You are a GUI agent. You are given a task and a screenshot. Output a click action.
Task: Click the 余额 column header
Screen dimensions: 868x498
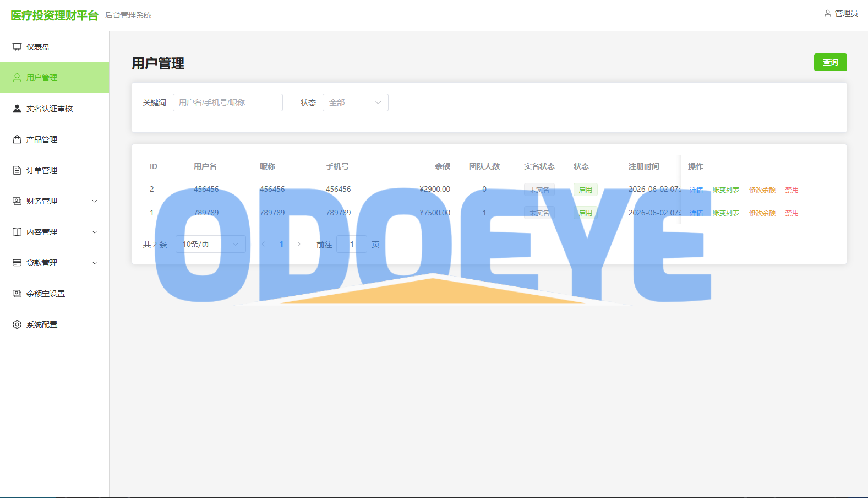pos(443,166)
